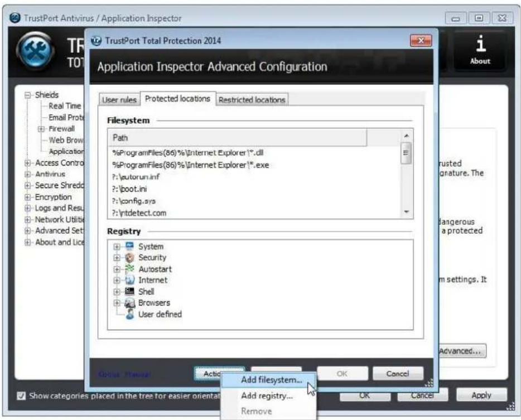Expand the Firewall node in main window tree

tap(41, 129)
